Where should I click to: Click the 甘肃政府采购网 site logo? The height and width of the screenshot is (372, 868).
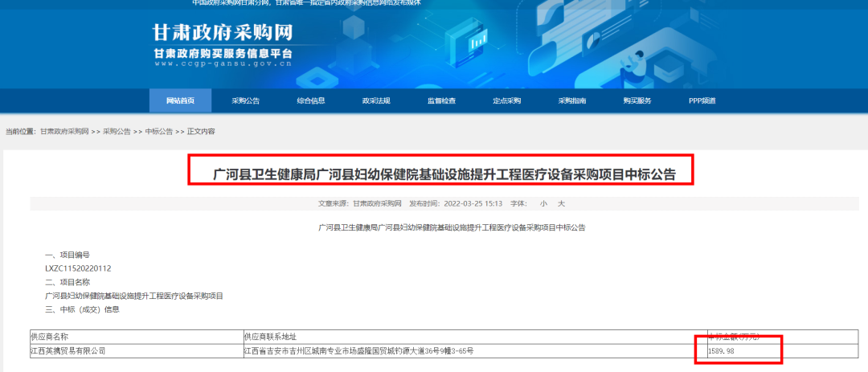pos(223,33)
